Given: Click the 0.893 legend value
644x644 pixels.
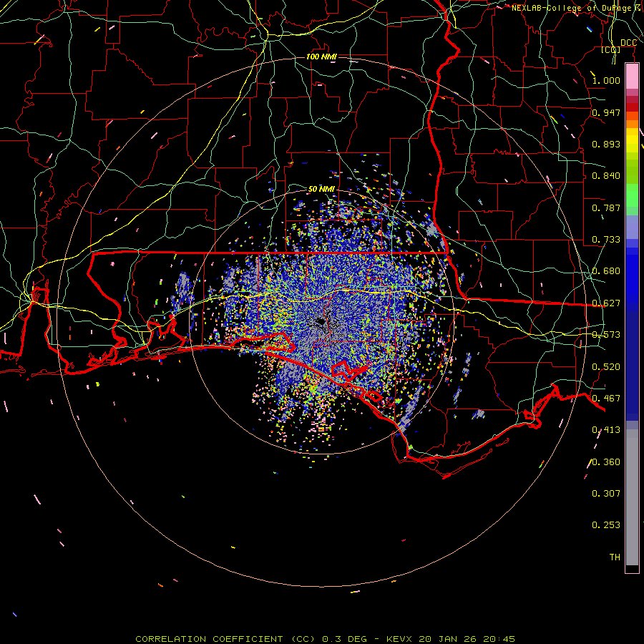Looking at the screenshot, I should point(606,144).
